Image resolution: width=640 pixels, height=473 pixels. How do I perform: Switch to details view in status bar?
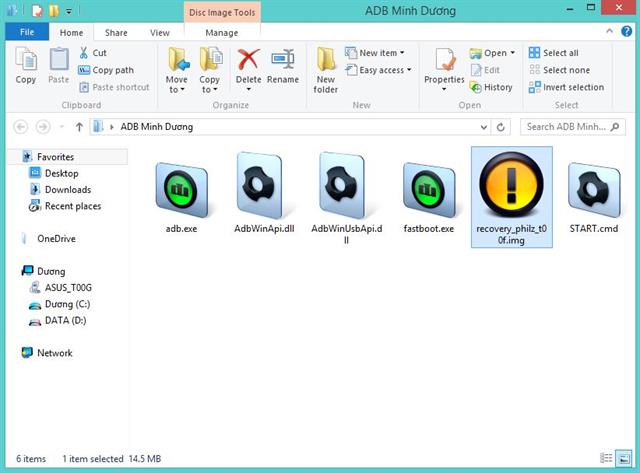click(606, 458)
